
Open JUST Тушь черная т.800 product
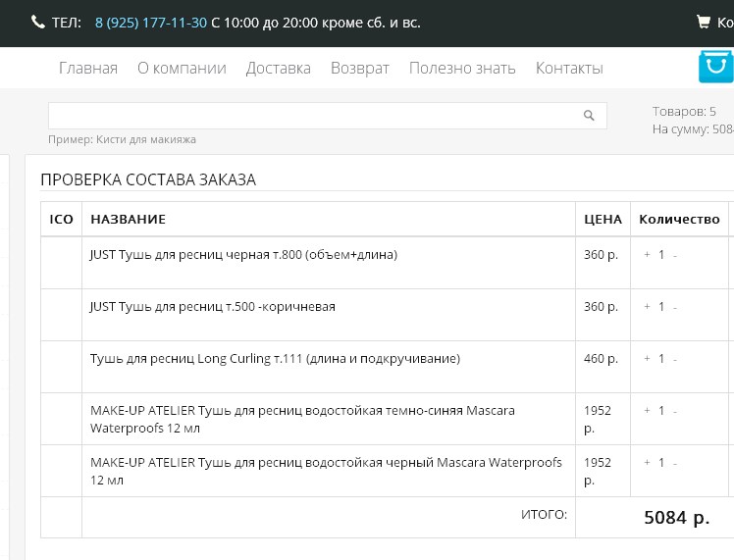pyautogui.click(x=243, y=255)
